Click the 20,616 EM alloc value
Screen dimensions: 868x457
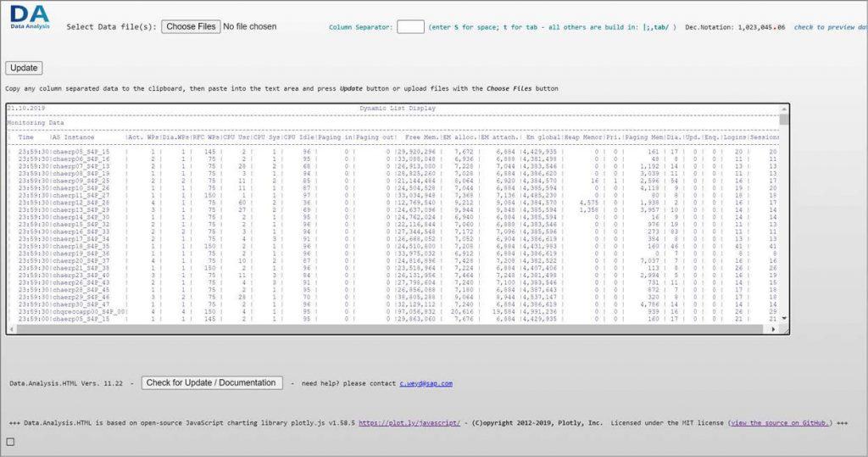(462, 311)
